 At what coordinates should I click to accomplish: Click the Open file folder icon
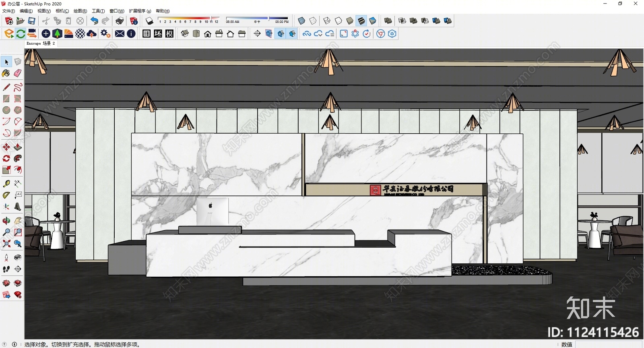click(20, 21)
